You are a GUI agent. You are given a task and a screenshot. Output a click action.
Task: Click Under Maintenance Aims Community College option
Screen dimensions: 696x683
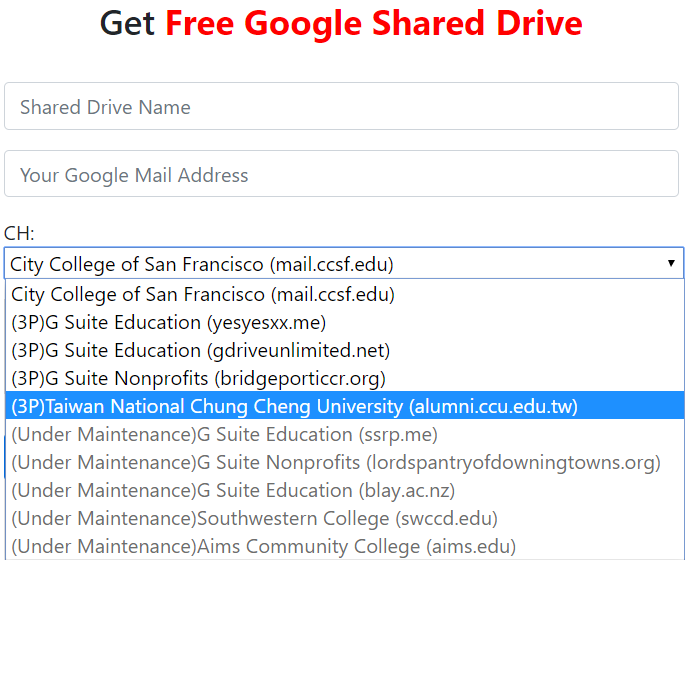pyautogui.click(x=263, y=547)
